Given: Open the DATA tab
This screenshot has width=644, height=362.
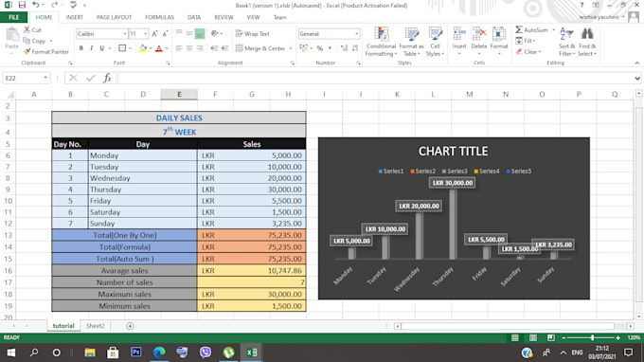Looking at the screenshot, I should coord(194,17).
